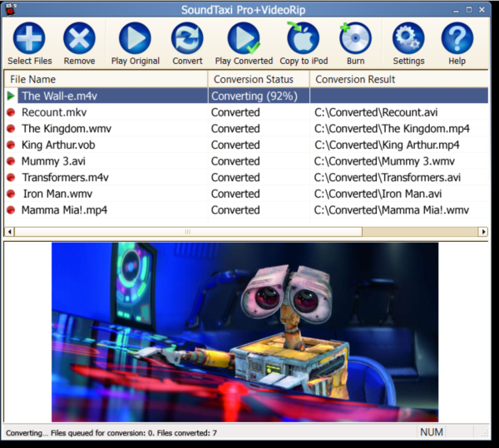Click the NUM indicator in status bar
499x448 pixels.
(431, 432)
